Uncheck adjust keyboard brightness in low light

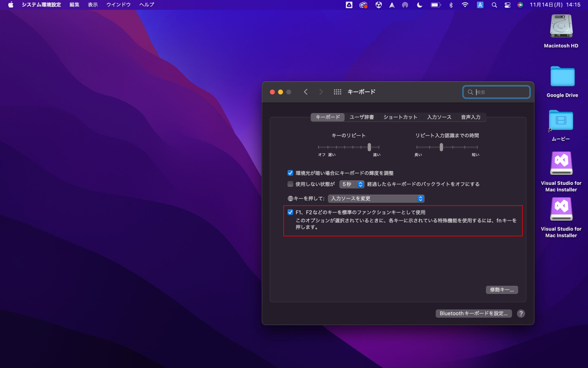[x=290, y=173]
